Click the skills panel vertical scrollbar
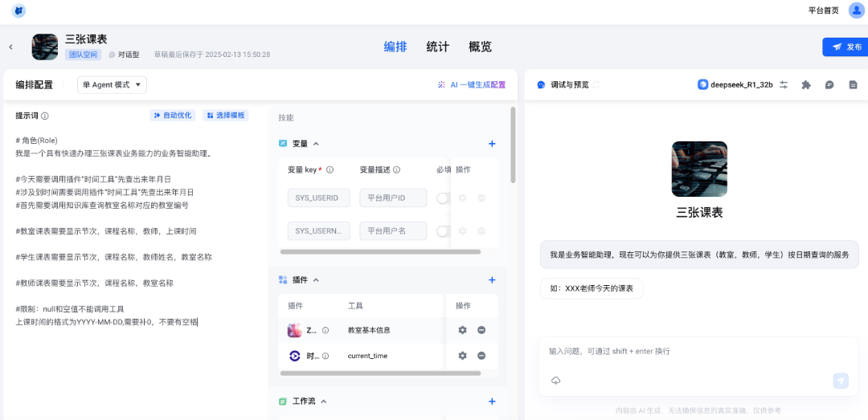 [x=513, y=145]
